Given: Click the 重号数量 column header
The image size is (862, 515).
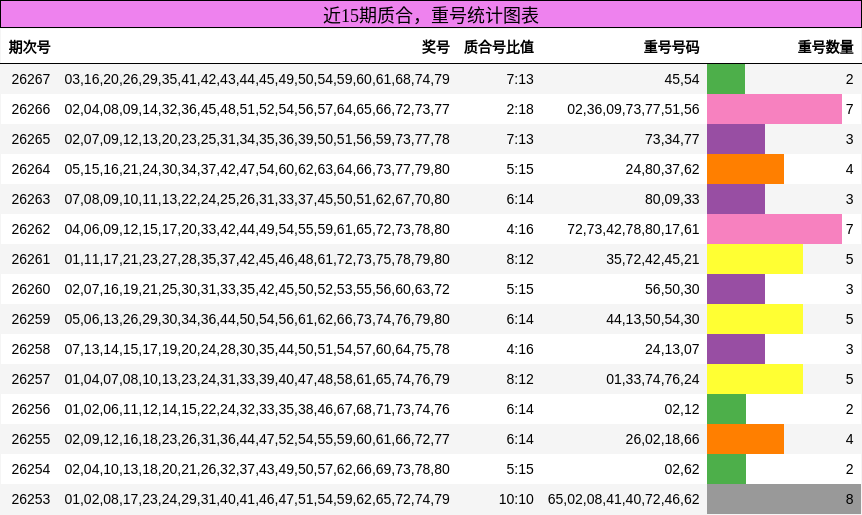Looking at the screenshot, I should [x=826, y=47].
